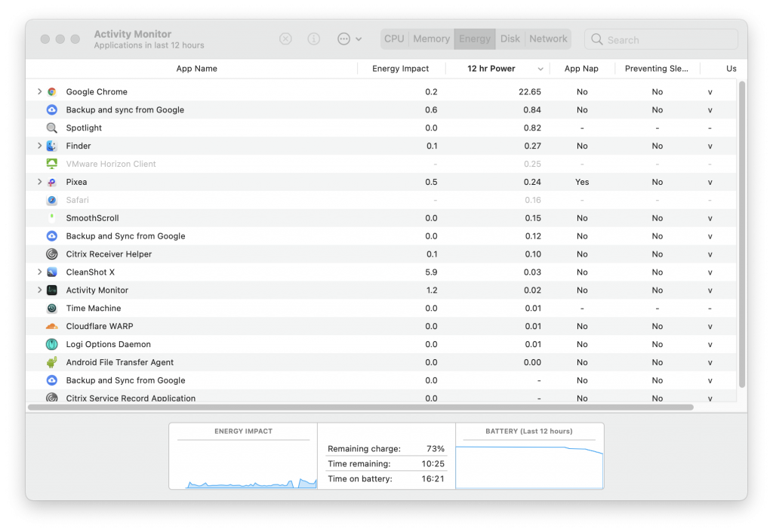
Task: Expand the CleanShot X process group
Action: 39,272
